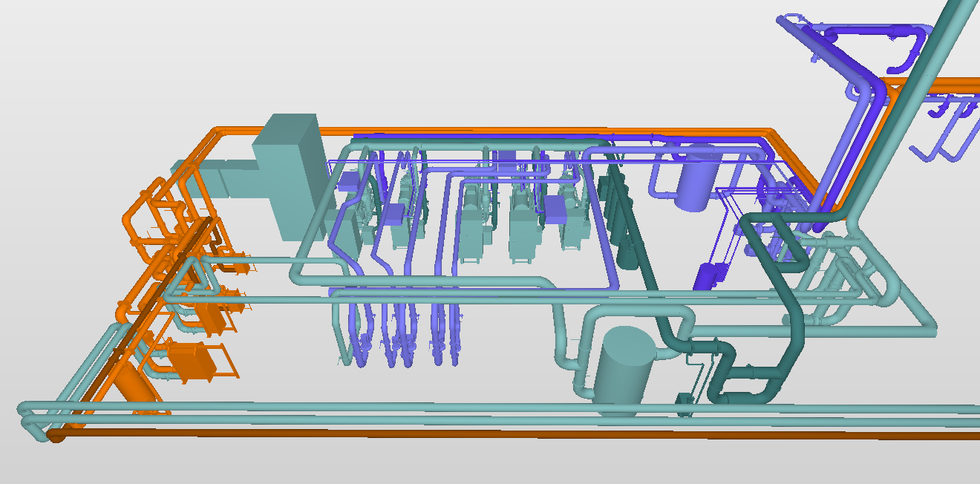Pick the orange box unit at lower left

192,360
